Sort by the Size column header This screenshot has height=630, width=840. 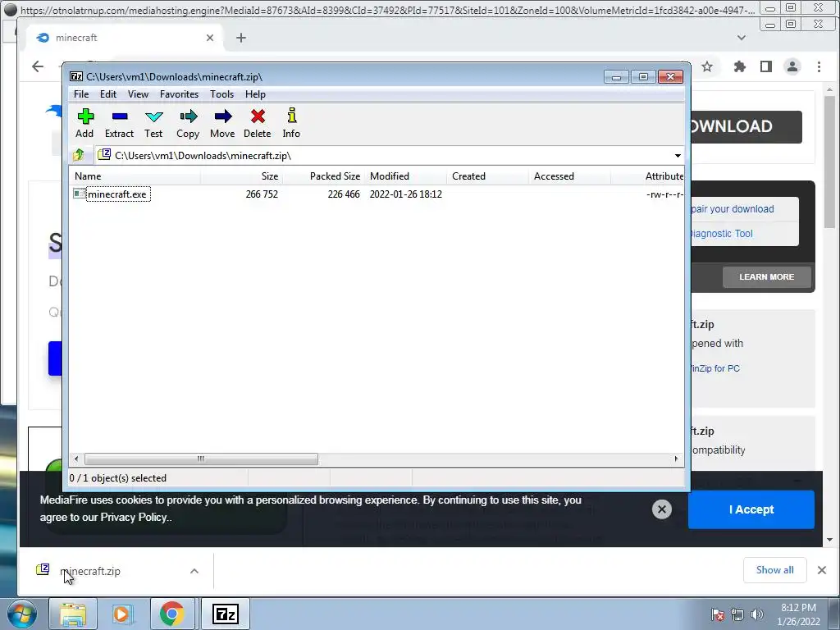click(x=242, y=176)
